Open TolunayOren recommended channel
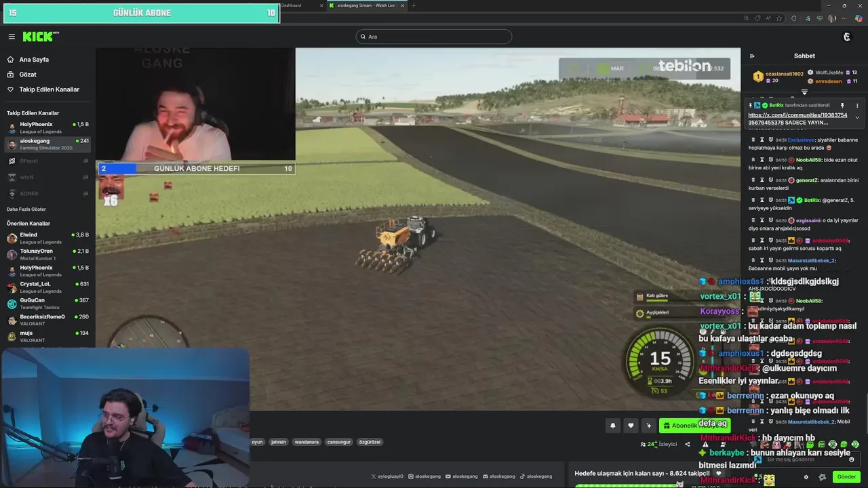Viewport: 868px width, 488px height. 47,254
